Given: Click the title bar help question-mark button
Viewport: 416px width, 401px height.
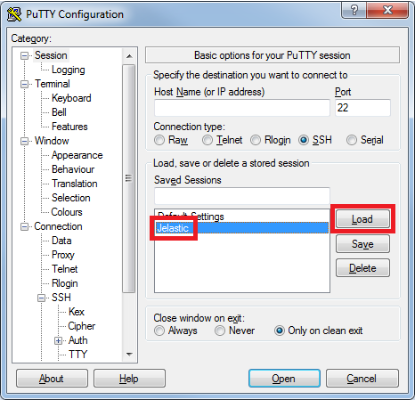Looking at the screenshot, I should click(354, 10).
